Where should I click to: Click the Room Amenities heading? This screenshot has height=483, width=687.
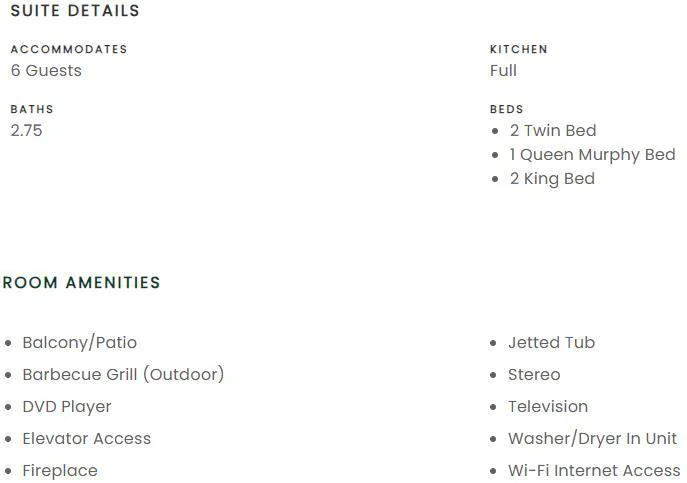pos(81,283)
